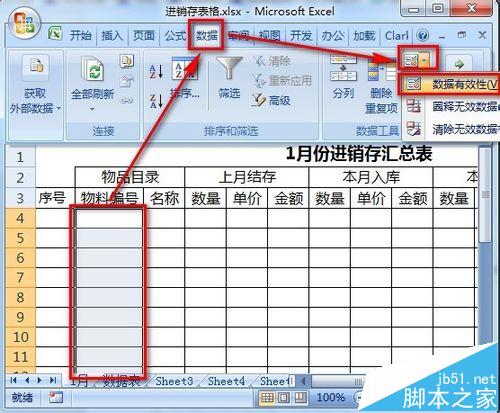Go to previous sheet with navigation arrow
The image size is (500, 413).
pos(27,380)
